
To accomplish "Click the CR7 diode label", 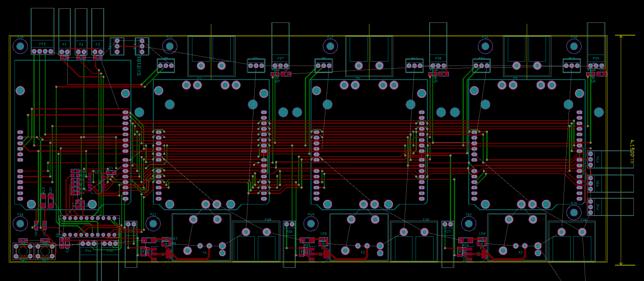I will [174, 238].
